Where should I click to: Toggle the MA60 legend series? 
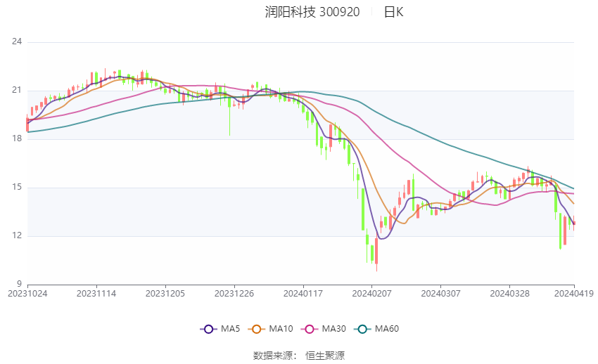(x=376, y=329)
